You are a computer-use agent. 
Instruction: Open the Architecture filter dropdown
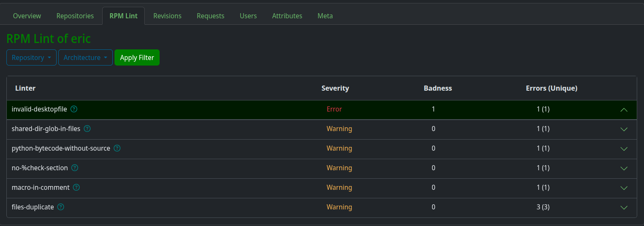pos(85,57)
